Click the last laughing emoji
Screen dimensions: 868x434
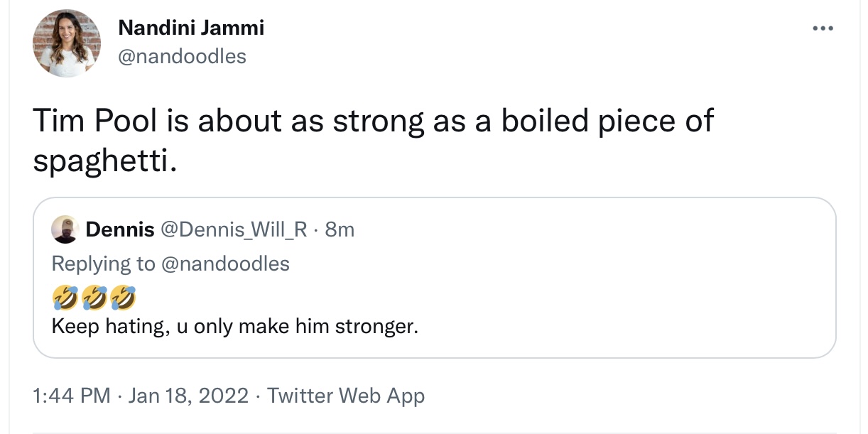(123, 299)
